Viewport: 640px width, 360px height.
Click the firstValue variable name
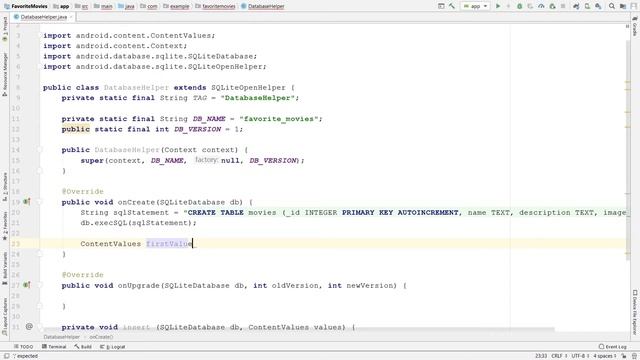point(169,244)
